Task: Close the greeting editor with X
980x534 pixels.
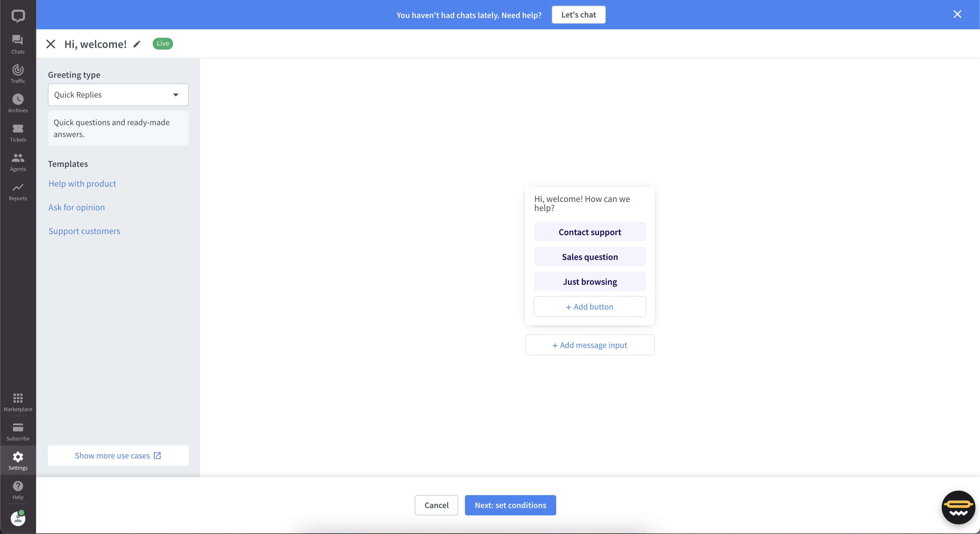Action: tap(51, 44)
